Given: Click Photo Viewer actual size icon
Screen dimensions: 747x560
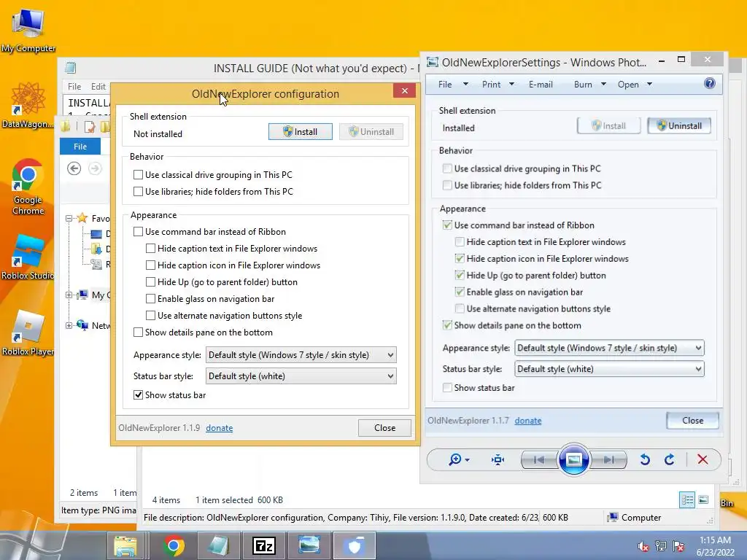Looking at the screenshot, I should point(498,459).
